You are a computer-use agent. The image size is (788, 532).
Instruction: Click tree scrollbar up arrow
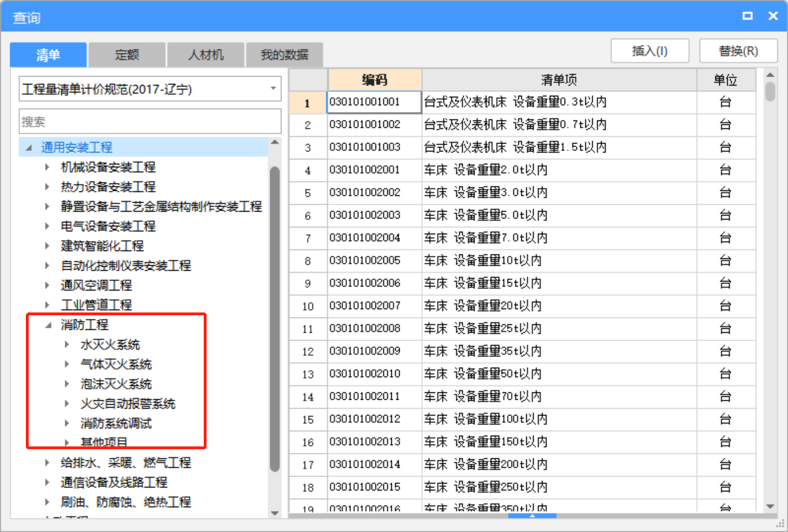click(x=275, y=143)
